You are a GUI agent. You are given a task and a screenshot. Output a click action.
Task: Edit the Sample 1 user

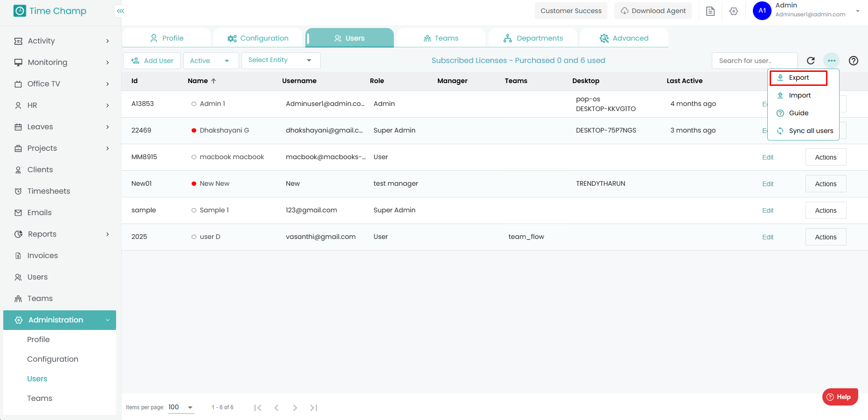768,210
